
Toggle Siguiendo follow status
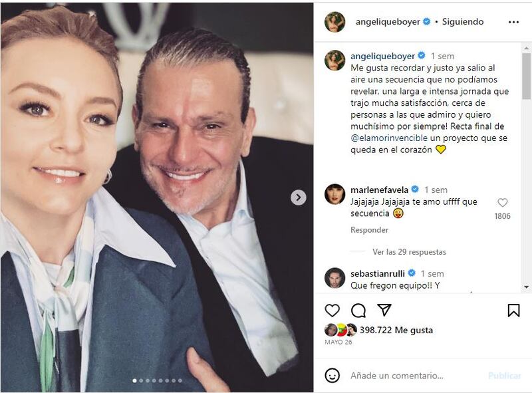(x=463, y=22)
